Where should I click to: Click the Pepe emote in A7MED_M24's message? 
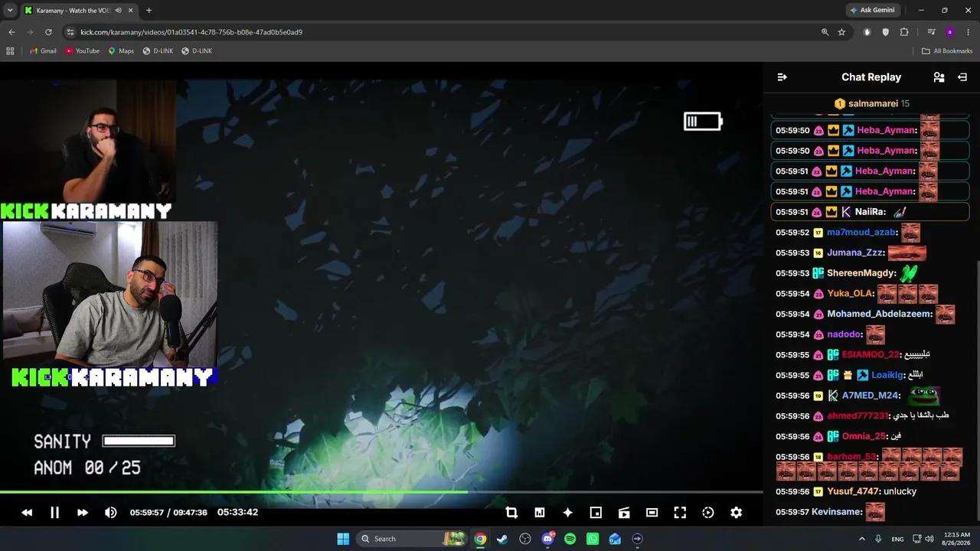(923, 396)
